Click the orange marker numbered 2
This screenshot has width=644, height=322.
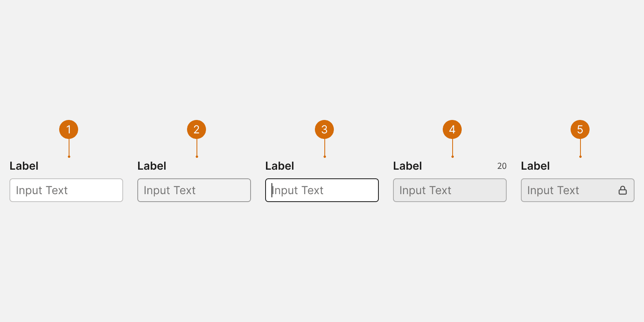point(197,129)
